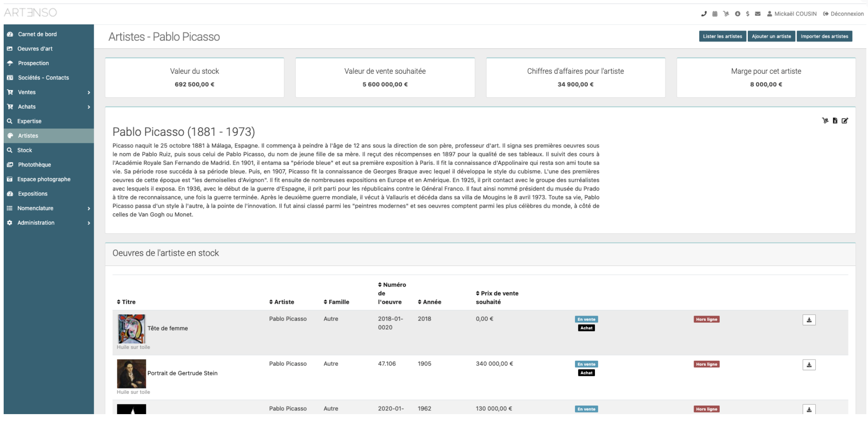Click the Pablo Picasso (1881 - 1973) heading
The image size is (868, 430).
click(x=184, y=132)
